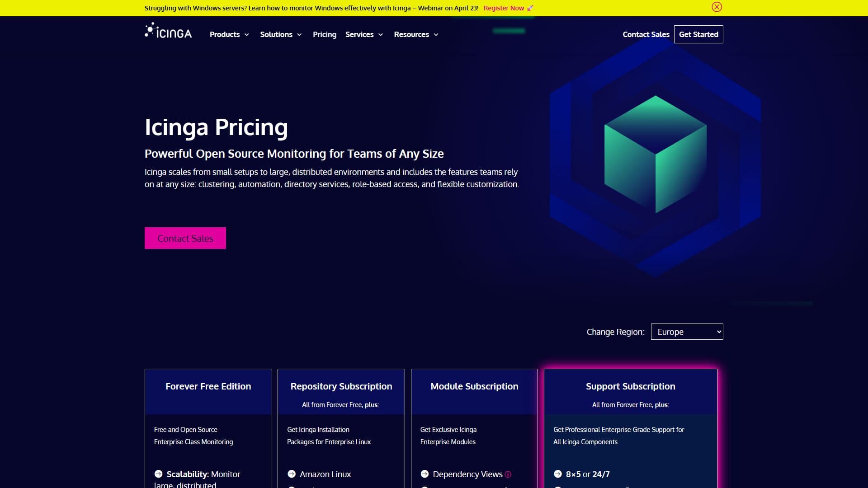
Task: Click the arrow bullet beside Dependency Views
Action: (x=425, y=474)
